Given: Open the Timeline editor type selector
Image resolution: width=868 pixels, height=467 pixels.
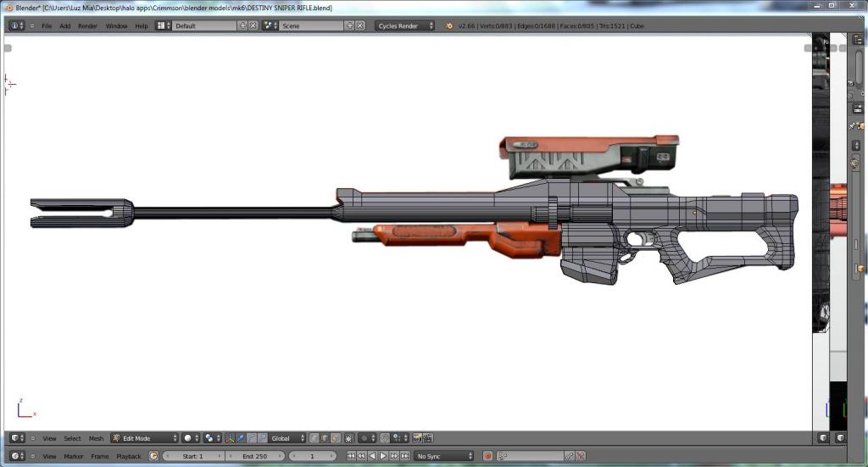Looking at the screenshot, I should [16, 456].
